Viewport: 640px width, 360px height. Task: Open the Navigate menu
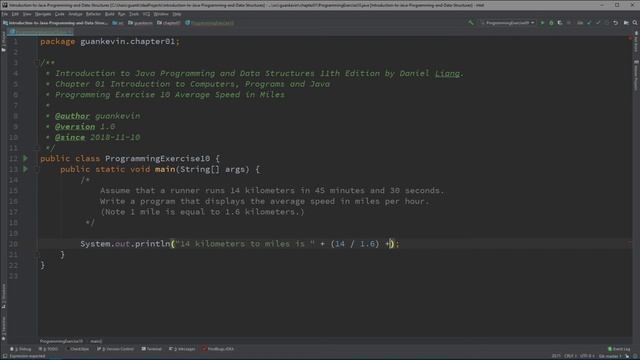coord(43,14)
